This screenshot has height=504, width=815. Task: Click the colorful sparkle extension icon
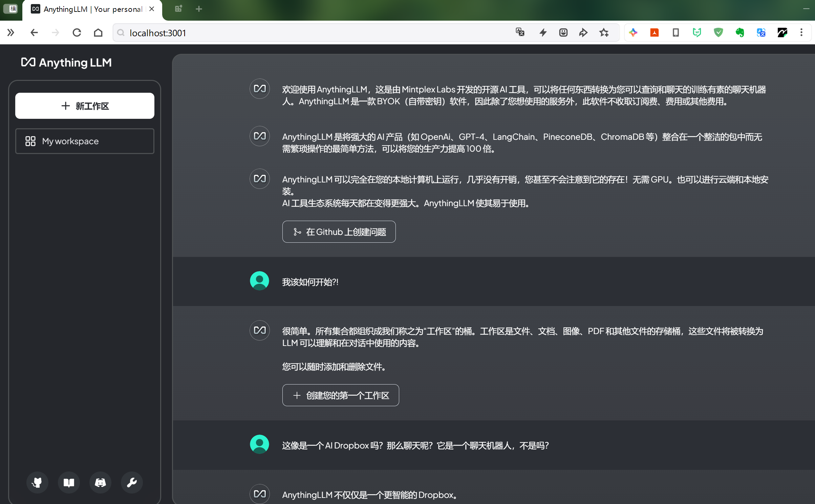[633, 32]
